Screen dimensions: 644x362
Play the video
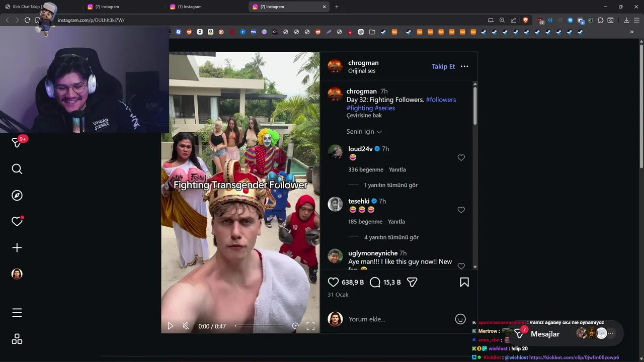170,326
